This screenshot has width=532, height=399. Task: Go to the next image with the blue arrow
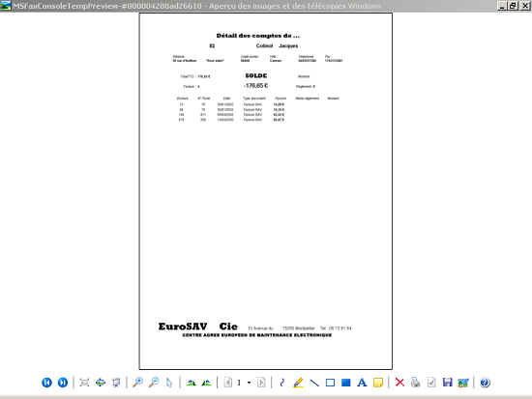click(63, 383)
